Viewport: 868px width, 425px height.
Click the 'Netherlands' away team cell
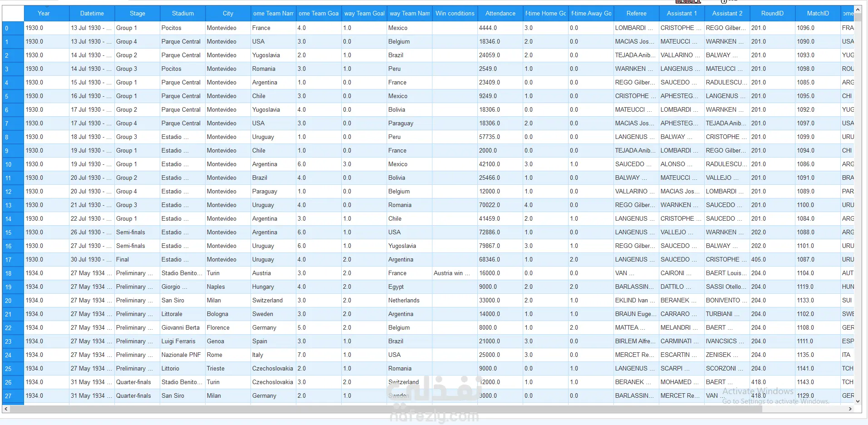pos(410,301)
